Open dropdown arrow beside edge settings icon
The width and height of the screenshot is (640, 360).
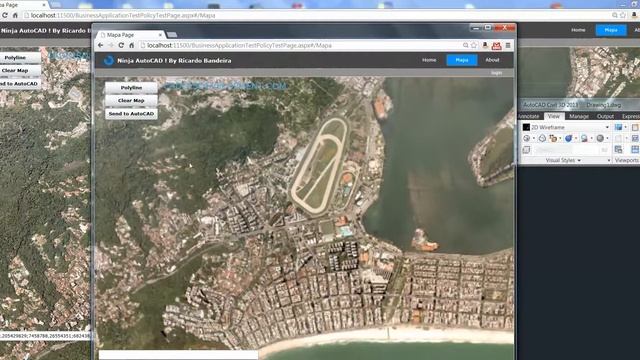coord(560,138)
